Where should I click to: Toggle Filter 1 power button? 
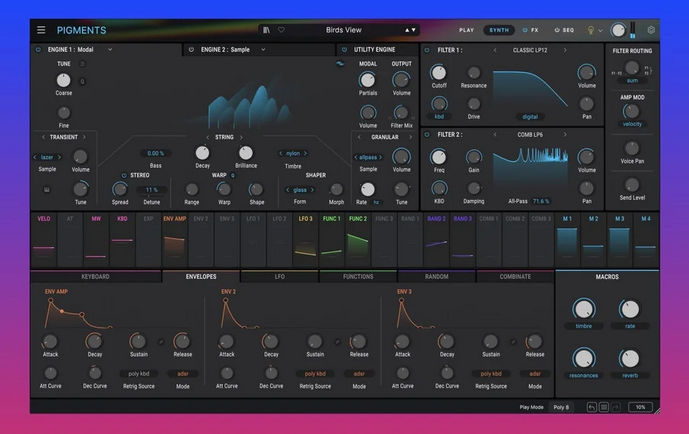click(x=427, y=50)
